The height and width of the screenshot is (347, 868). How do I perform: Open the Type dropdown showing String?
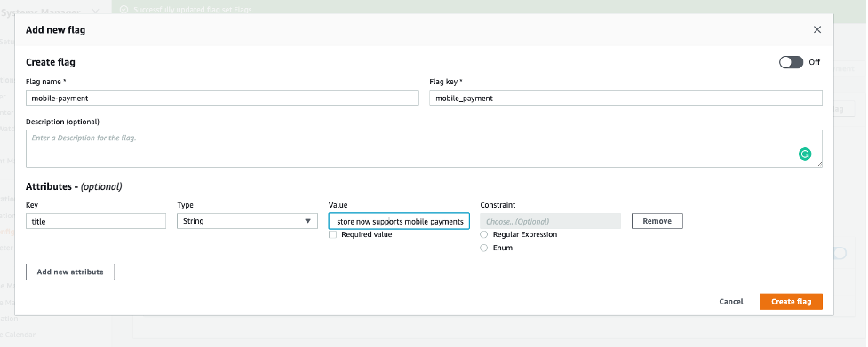coord(248,221)
